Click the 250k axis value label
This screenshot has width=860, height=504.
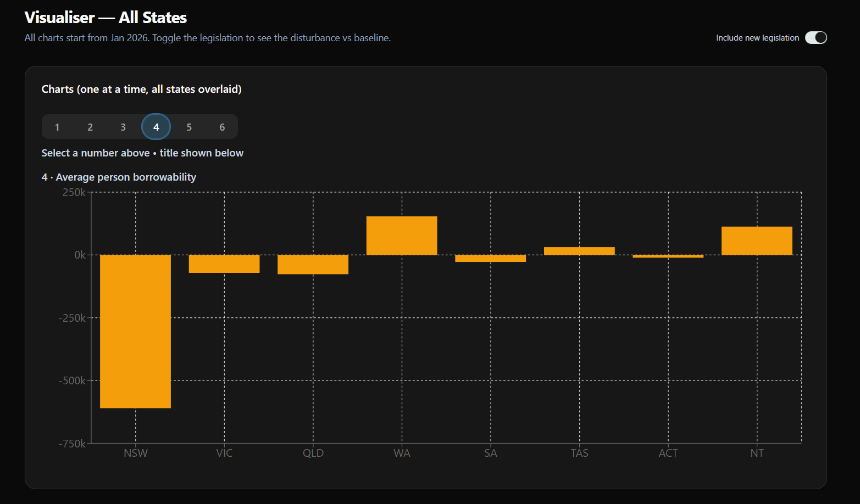coord(73,192)
